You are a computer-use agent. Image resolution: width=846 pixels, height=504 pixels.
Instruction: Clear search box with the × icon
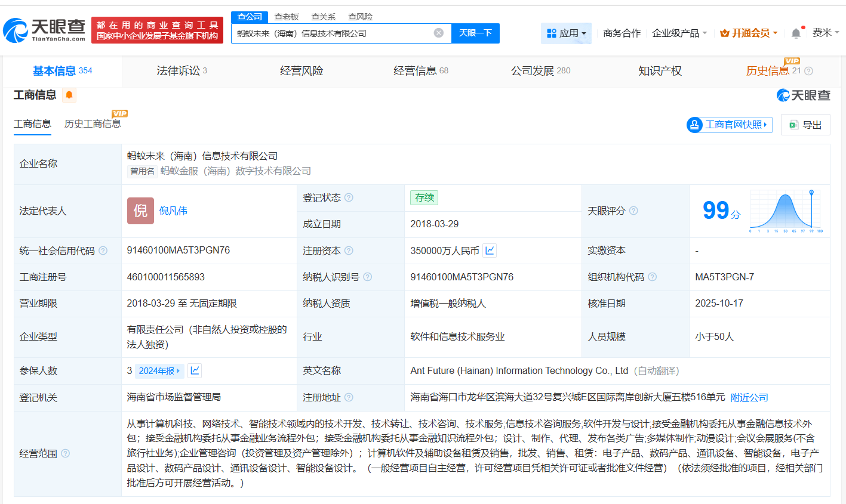coord(439,33)
